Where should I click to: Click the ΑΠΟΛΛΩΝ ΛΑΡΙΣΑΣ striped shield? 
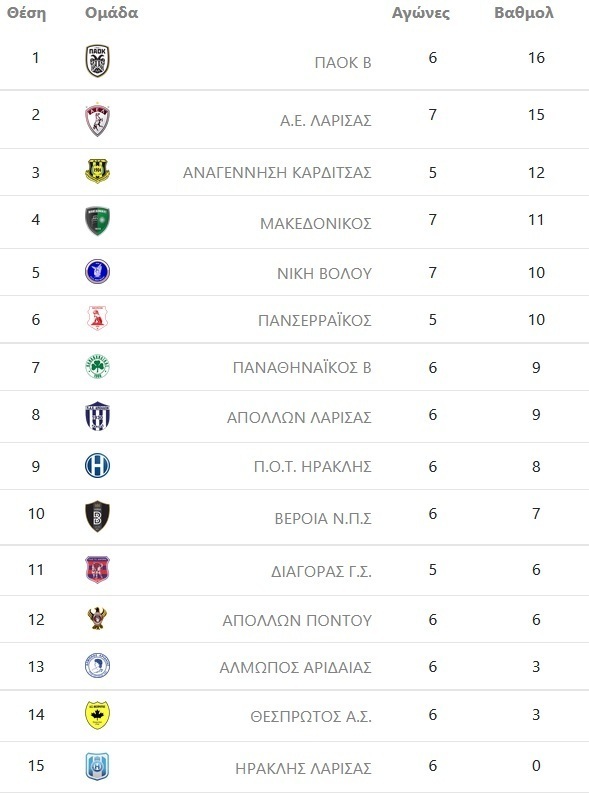pos(98,416)
